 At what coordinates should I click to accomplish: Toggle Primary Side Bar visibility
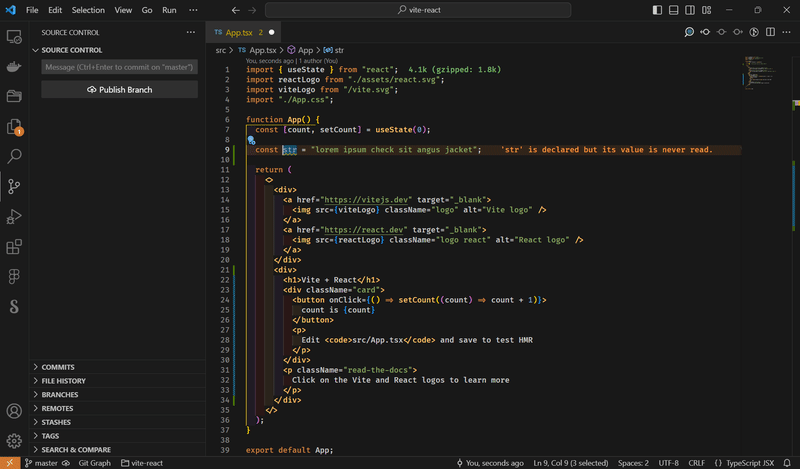click(657, 10)
